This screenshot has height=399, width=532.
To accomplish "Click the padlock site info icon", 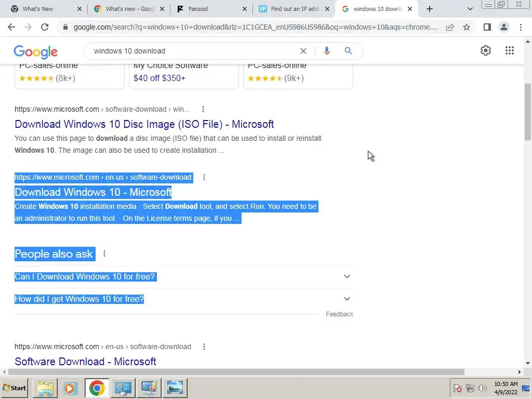I will (x=65, y=27).
